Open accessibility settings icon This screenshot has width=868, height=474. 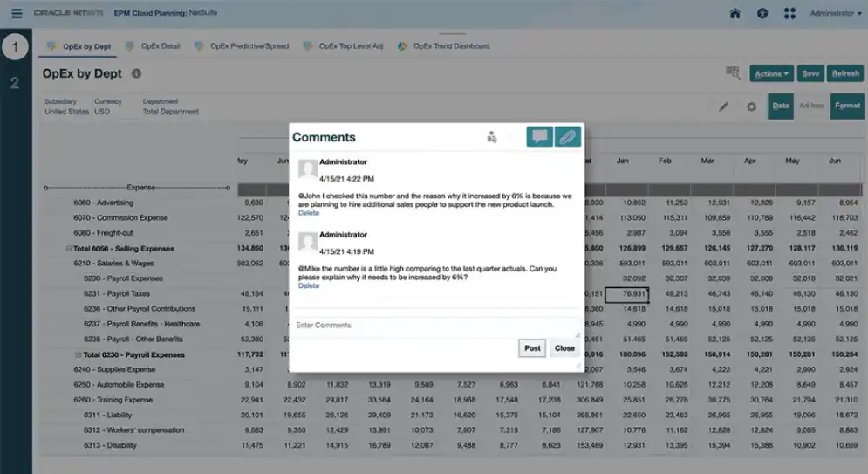(x=762, y=13)
